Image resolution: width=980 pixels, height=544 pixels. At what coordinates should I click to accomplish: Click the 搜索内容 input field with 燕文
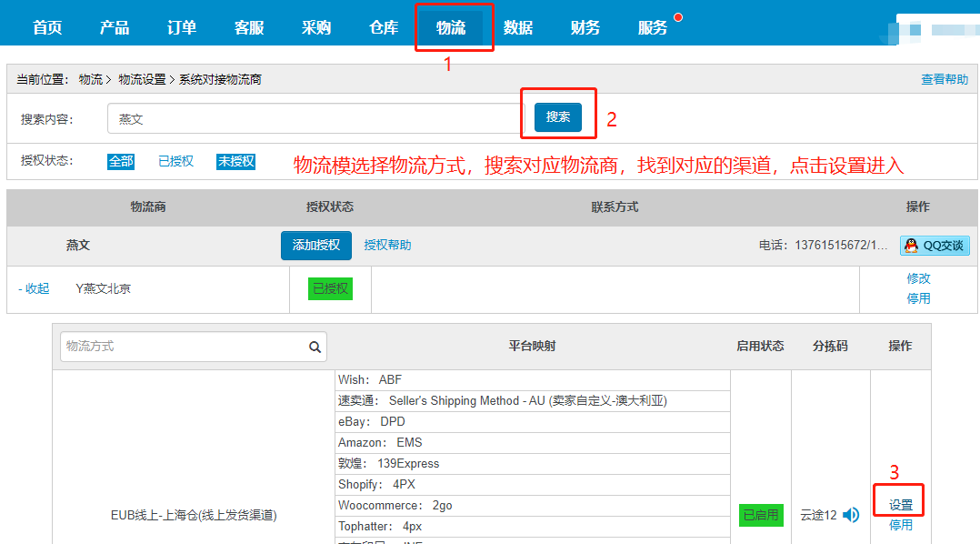click(315, 119)
